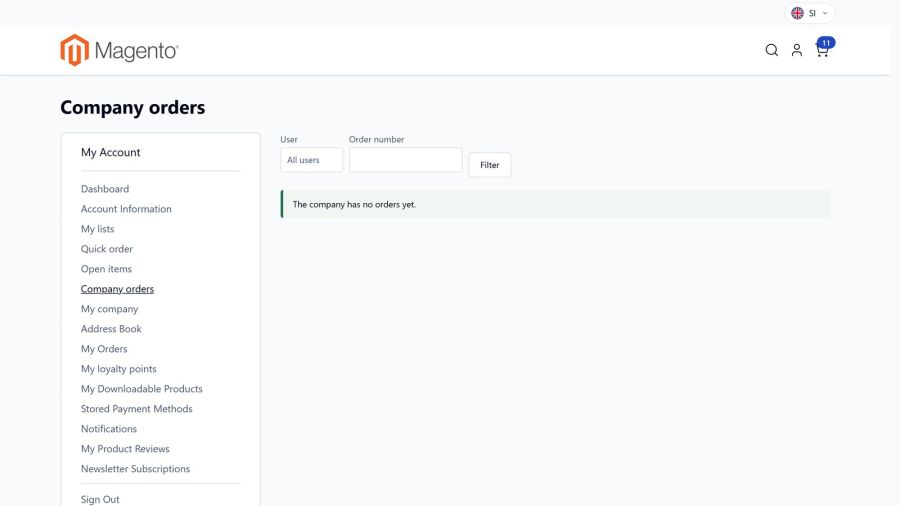Select Quick order in sidebar

[107, 249]
